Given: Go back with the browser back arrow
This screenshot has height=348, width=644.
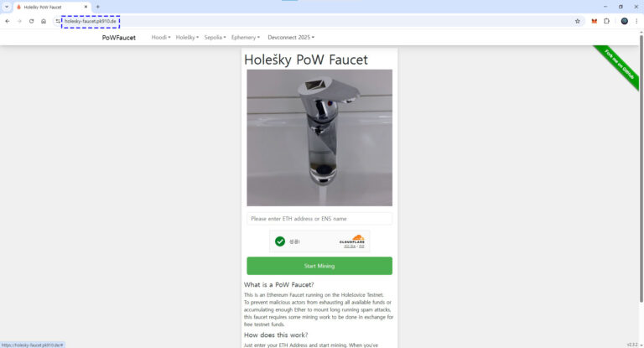Looking at the screenshot, I should click(8, 21).
